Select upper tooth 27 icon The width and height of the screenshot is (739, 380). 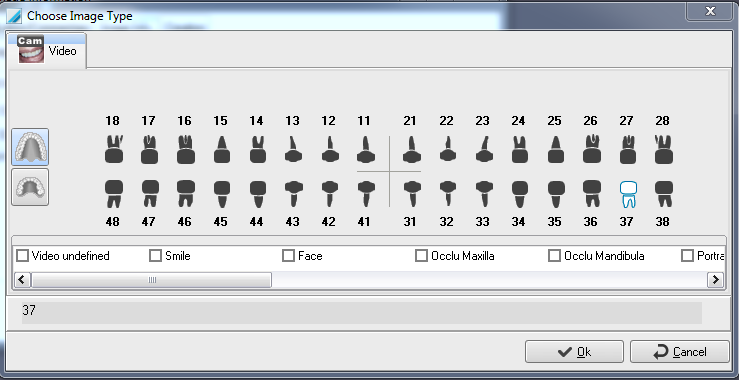(x=628, y=149)
